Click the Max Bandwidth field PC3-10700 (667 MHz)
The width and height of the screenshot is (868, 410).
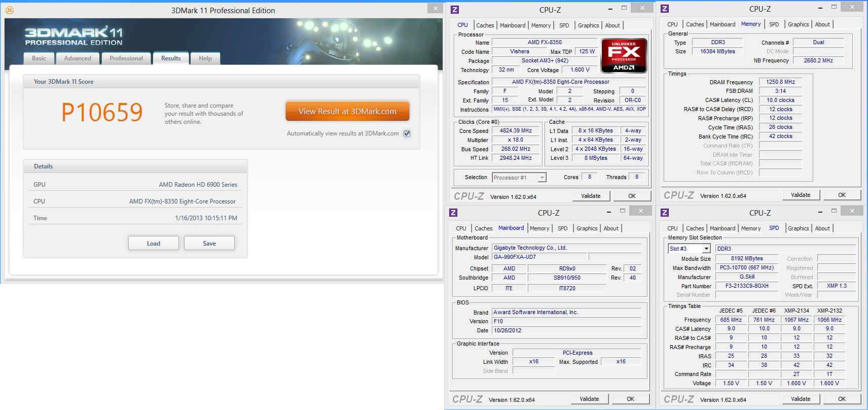click(747, 268)
